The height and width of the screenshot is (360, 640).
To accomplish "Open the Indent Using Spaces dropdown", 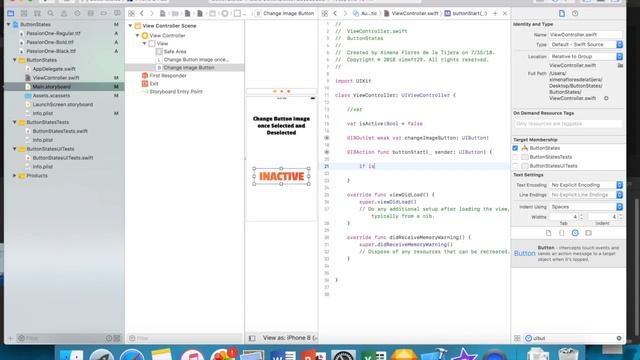I will pos(586,207).
